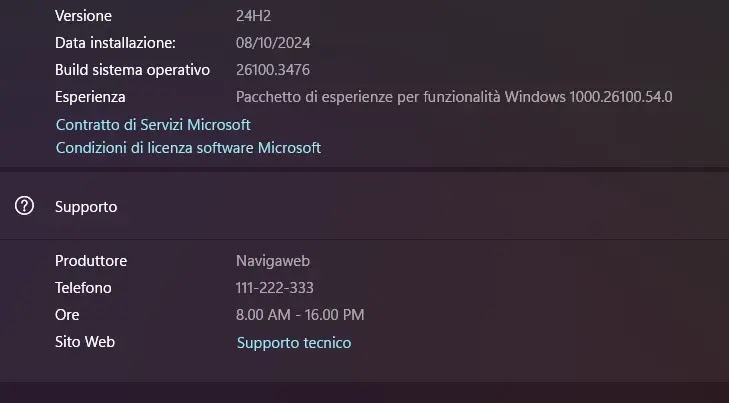Select the phone number 111-222-333
This screenshot has height=403, width=729.
pyautogui.click(x=275, y=288)
